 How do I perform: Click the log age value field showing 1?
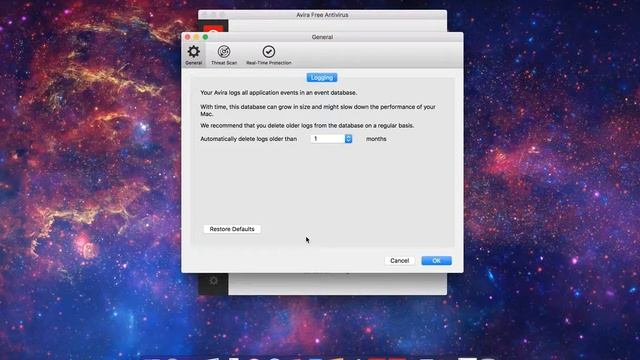(x=328, y=139)
